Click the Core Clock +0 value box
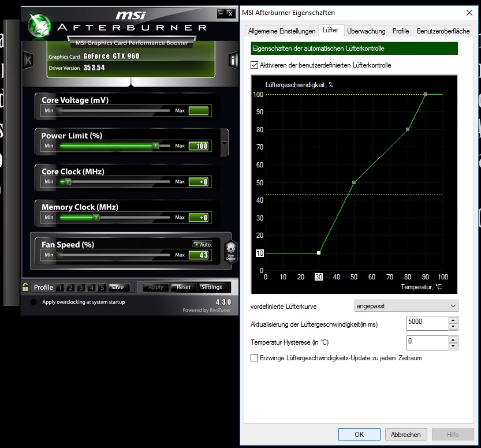The image size is (481, 448). point(199,182)
